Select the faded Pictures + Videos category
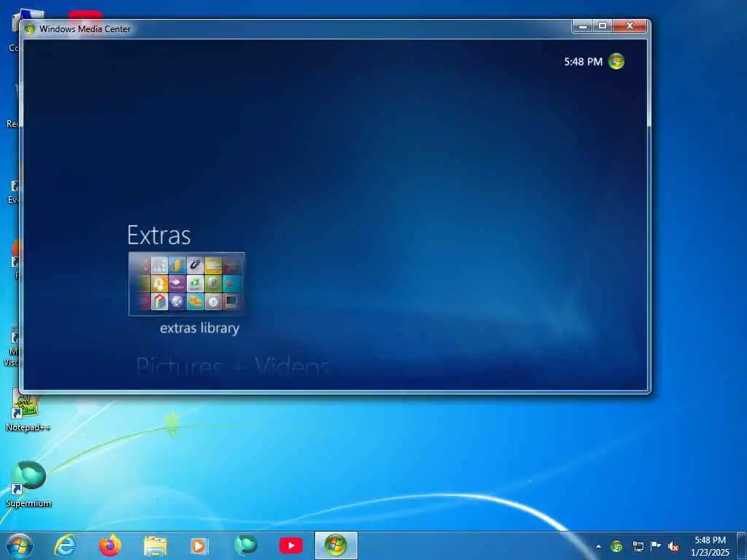 [x=233, y=367]
